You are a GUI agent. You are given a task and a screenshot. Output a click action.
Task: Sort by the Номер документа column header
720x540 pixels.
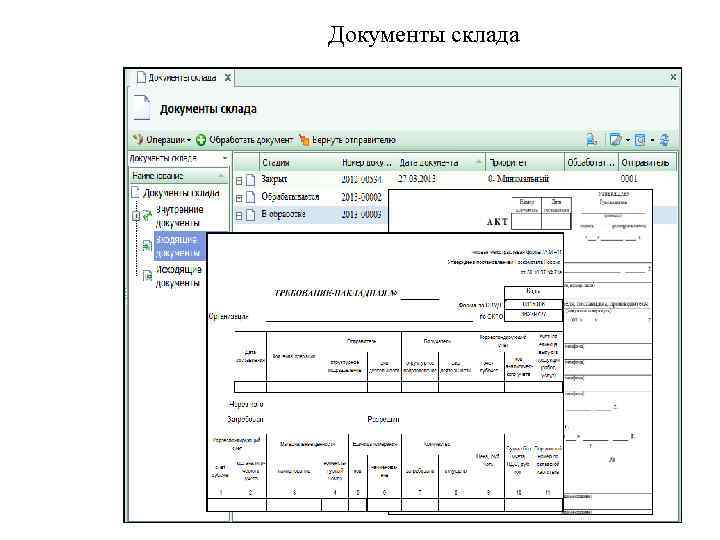click(366, 163)
